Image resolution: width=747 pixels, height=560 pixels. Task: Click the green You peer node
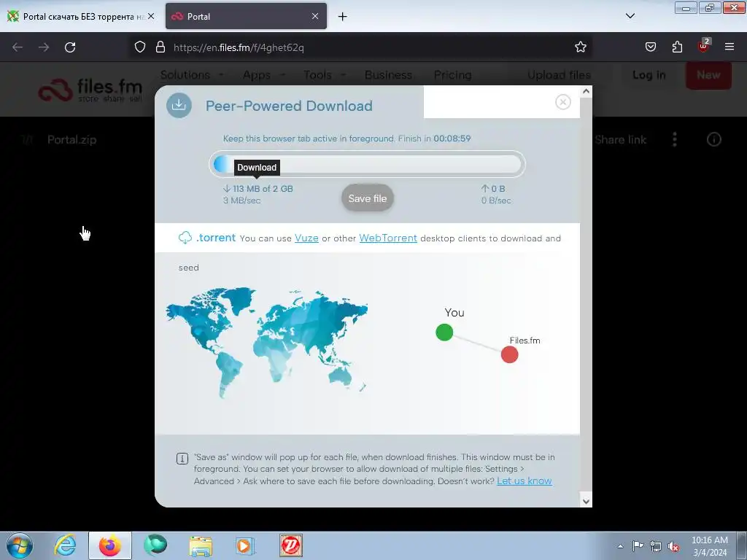pyautogui.click(x=444, y=332)
